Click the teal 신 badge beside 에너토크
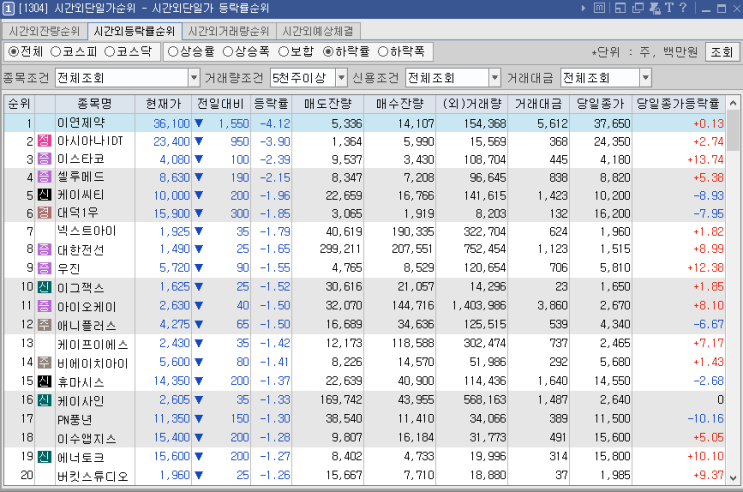The width and height of the screenshot is (743, 492). click(x=44, y=456)
